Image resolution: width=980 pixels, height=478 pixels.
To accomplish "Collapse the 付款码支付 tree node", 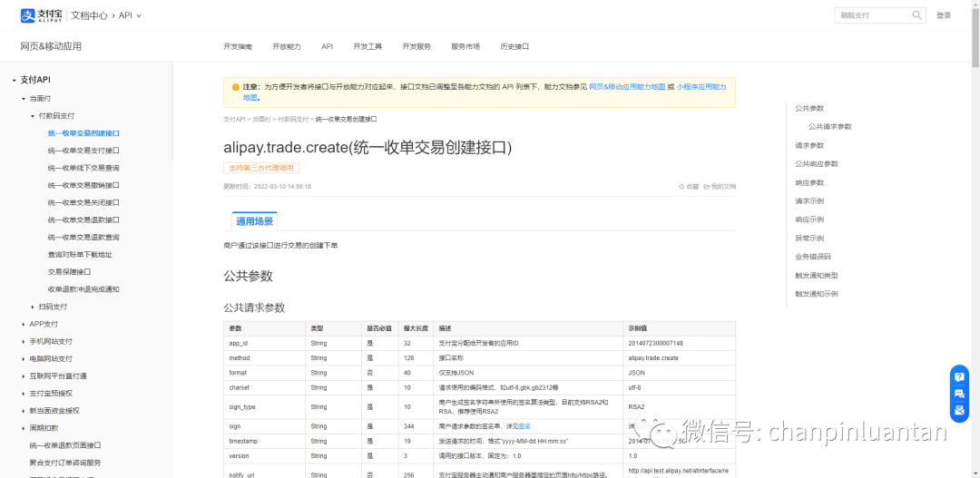I will (x=33, y=116).
